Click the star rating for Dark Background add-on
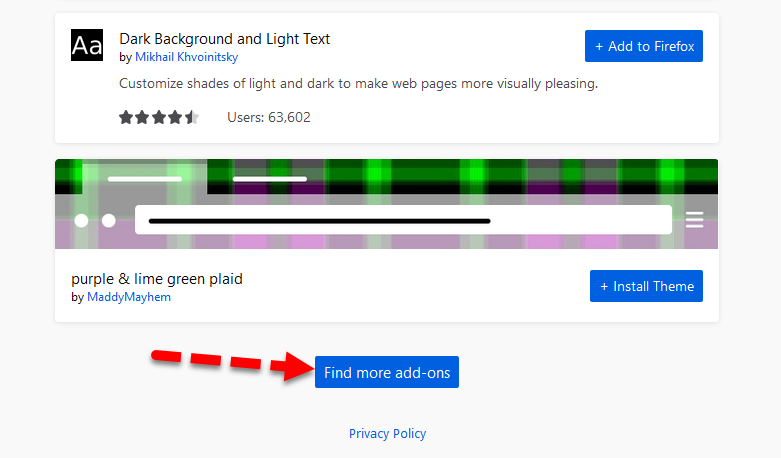This screenshot has width=781, height=458. 159,117
